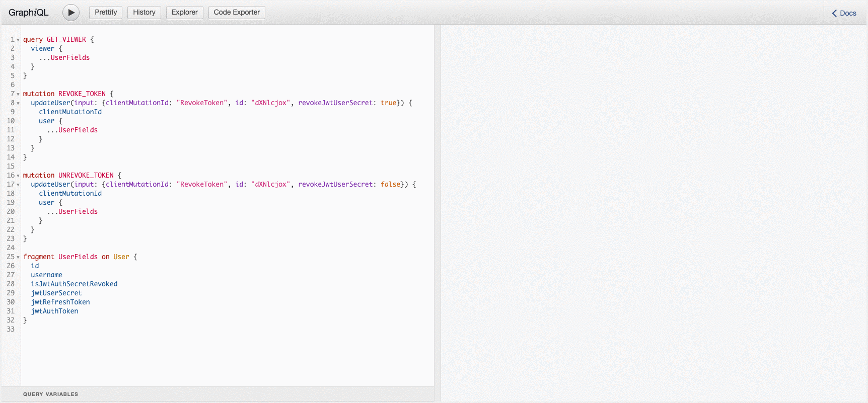Click the GraphiQL title text
This screenshot has height=403, width=868.
click(29, 13)
